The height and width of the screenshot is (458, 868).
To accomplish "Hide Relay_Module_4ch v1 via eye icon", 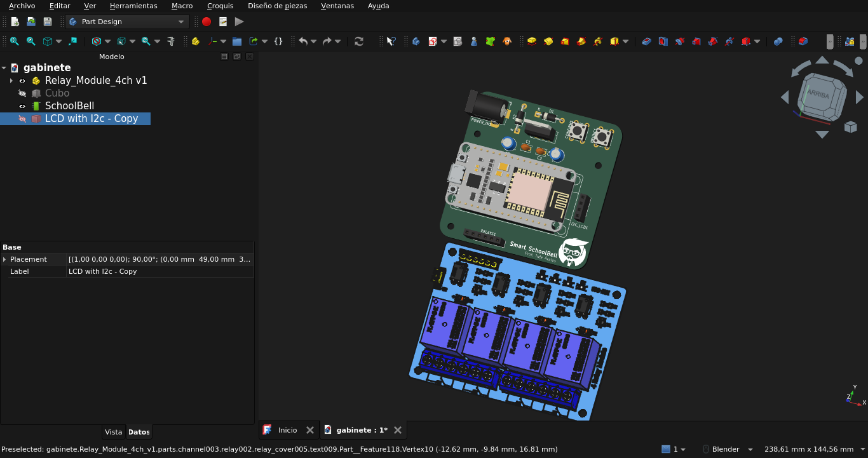I will (22, 81).
